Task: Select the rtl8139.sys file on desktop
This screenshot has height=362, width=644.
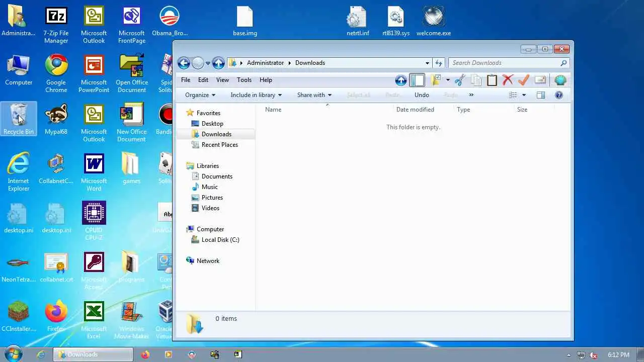Action: pos(396,22)
